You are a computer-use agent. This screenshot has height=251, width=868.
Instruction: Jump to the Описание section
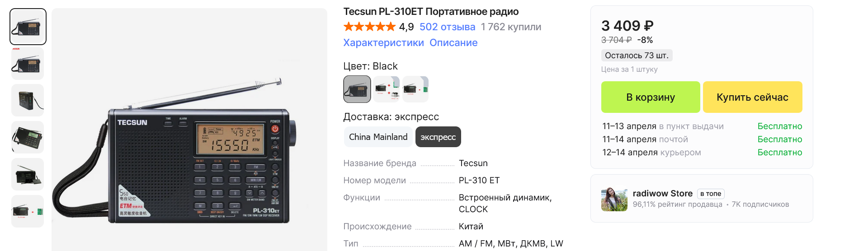(x=453, y=43)
